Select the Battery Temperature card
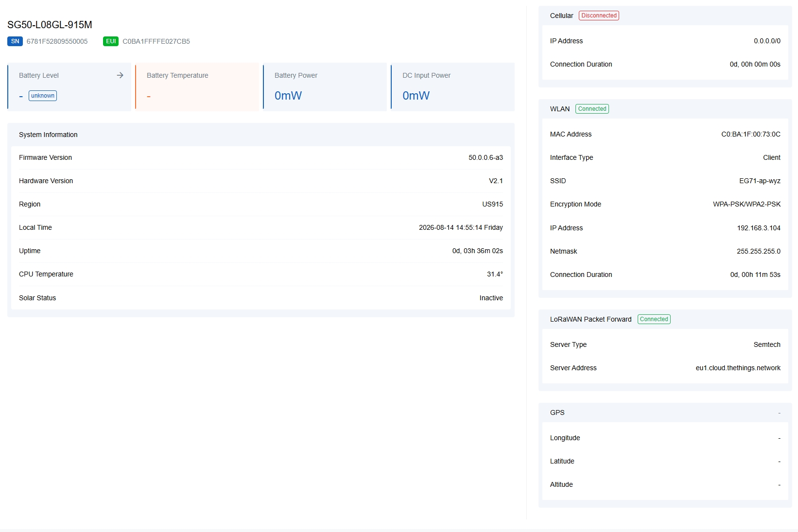This screenshot has height=532, width=798. coord(197,87)
